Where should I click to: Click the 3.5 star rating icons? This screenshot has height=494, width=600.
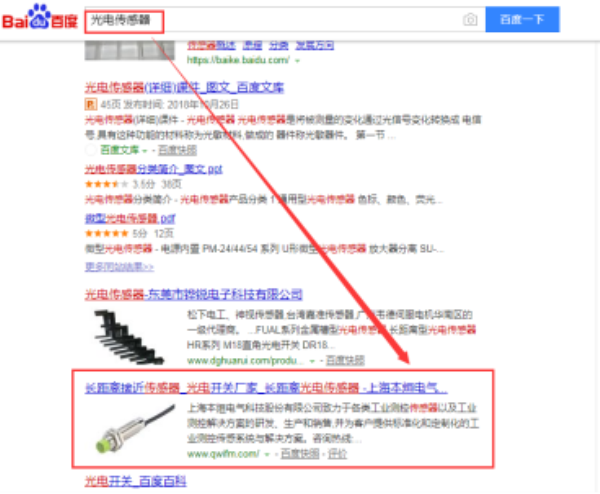click(106, 184)
